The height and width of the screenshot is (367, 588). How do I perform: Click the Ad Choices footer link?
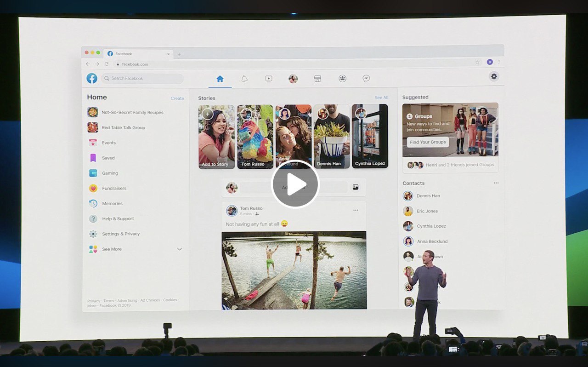150,300
